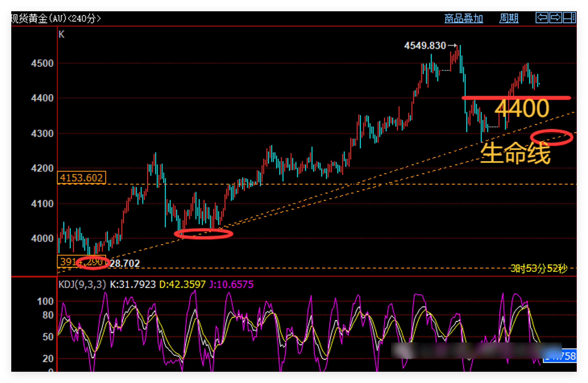Open the 周期 period selector link
588x383 pixels.
coord(509,19)
